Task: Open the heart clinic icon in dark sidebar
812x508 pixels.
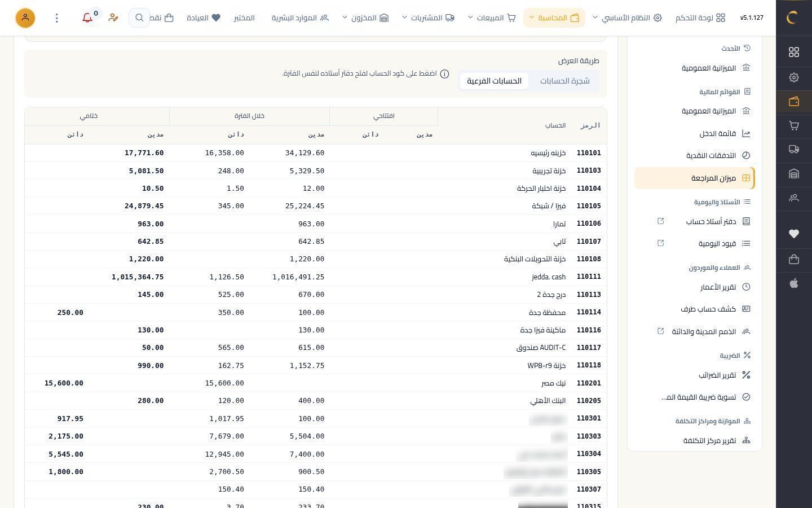Action: click(x=794, y=234)
